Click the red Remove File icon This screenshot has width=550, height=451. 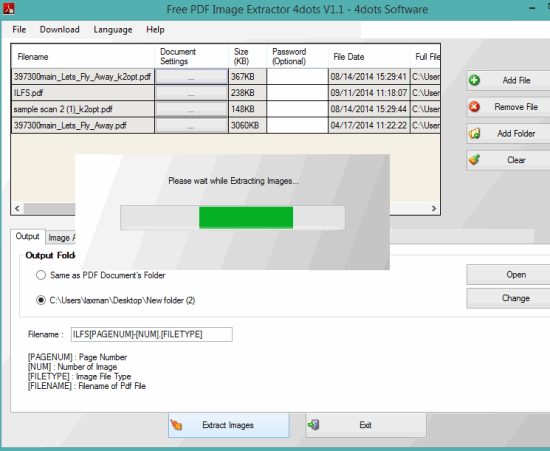474,107
